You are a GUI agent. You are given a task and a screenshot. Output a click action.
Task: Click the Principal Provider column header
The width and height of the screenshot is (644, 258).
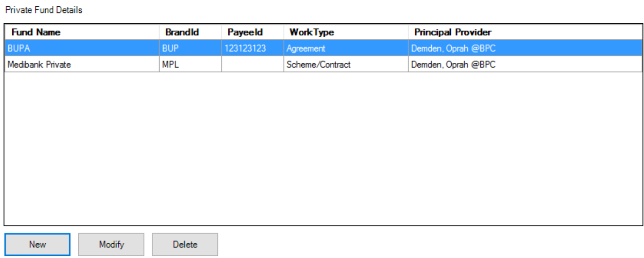525,32
